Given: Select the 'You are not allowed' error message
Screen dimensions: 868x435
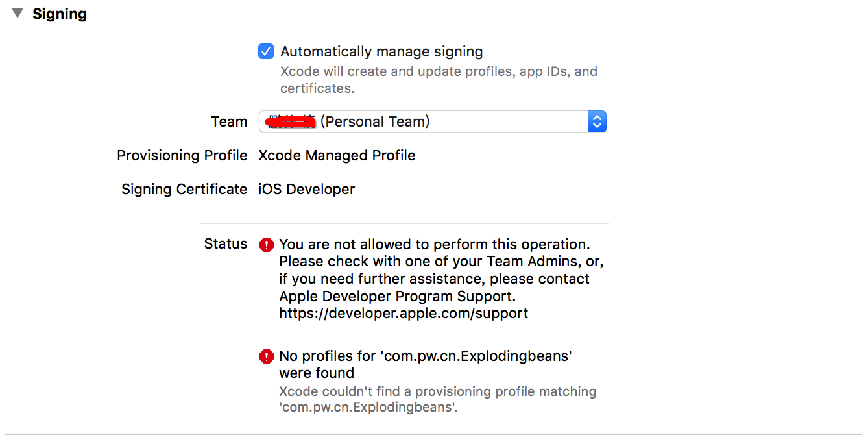Looking at the screenshot, I should 441,279.
